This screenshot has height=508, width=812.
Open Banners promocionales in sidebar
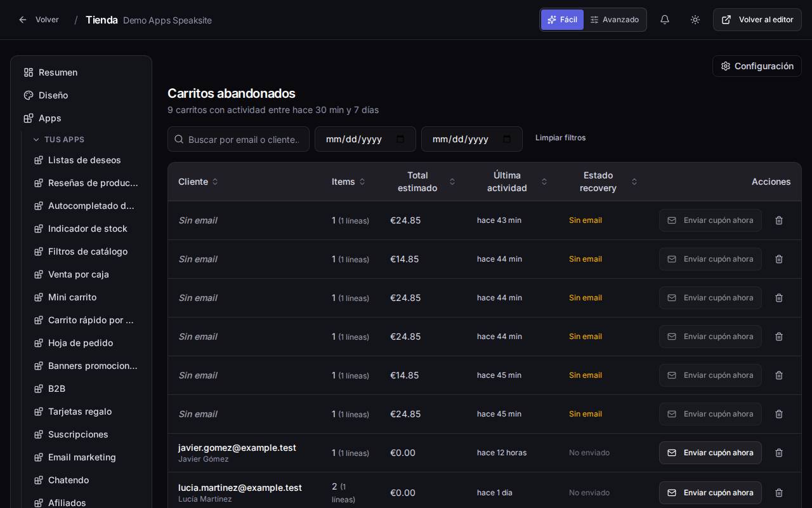pyautogui.click(x=86, y=366)
